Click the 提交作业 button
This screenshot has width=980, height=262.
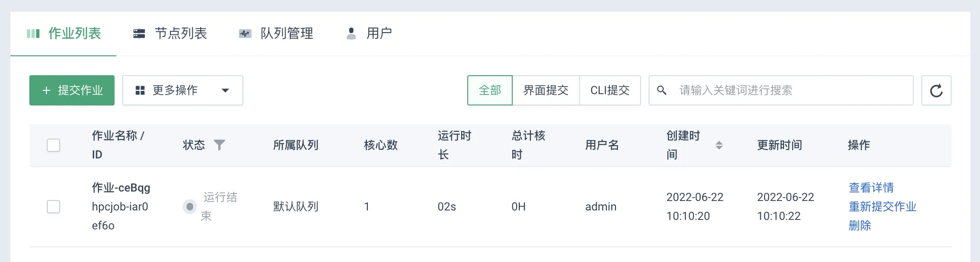click(72, 90)
